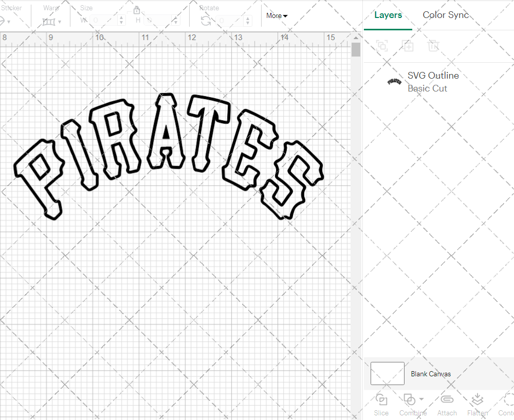
Task: Click the Rotate icon
Action: coord(206,21)
